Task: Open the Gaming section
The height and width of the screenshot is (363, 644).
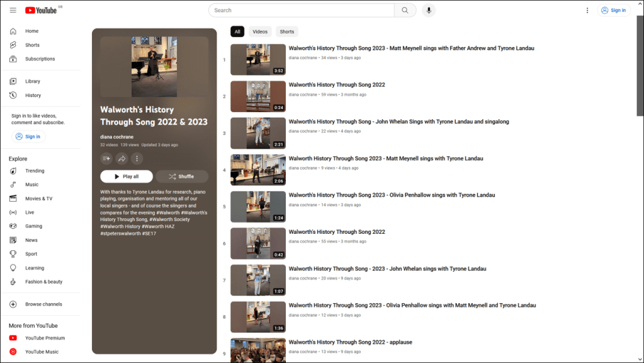Action: pos(33,226)
